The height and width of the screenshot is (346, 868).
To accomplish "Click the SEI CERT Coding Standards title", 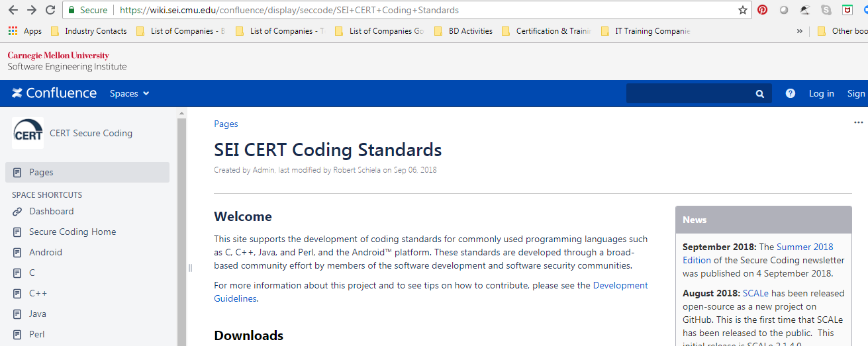I will click(328, 150).
